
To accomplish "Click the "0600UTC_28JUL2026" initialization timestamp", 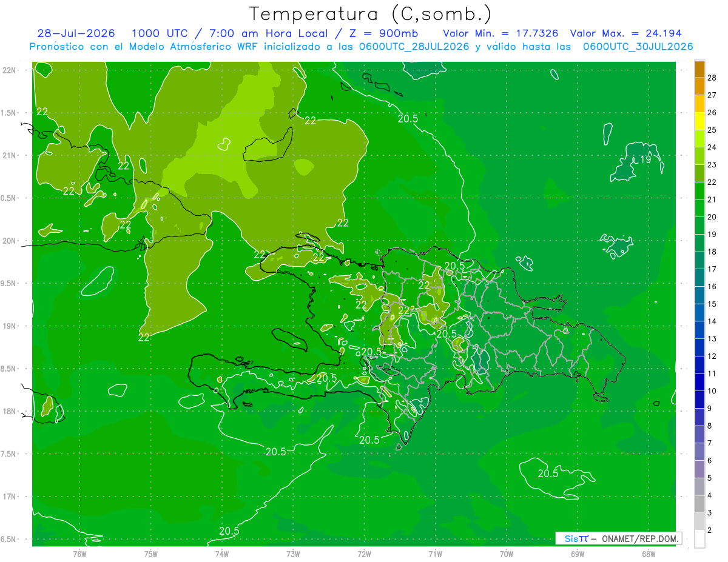I will click(415, 47).
